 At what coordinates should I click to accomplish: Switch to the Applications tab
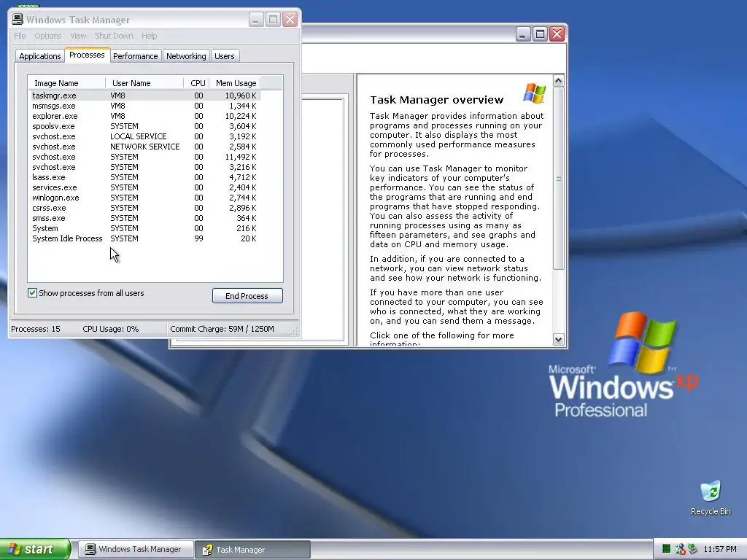(40, 56)
